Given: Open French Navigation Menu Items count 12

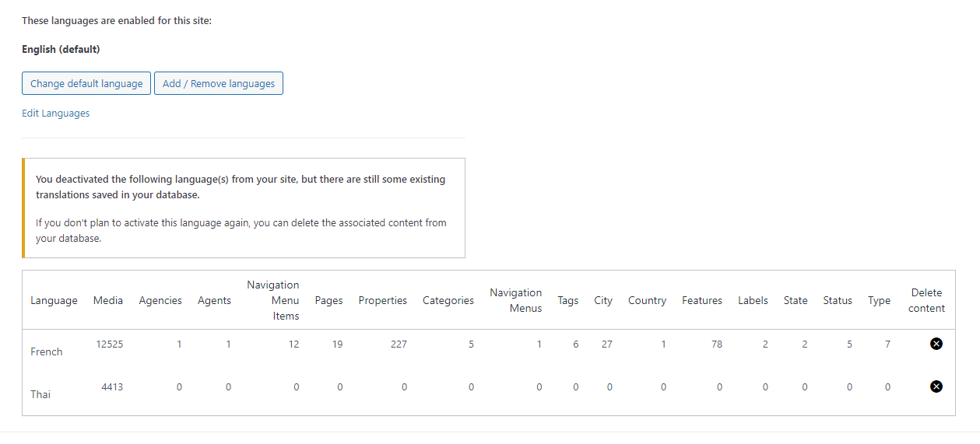Looking at the screenshot, I should coord(293,344).
